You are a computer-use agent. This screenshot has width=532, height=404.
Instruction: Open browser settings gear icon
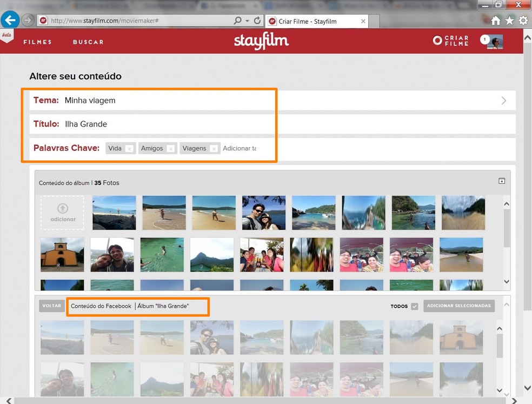pyautogui.click(x=523, y=21)
